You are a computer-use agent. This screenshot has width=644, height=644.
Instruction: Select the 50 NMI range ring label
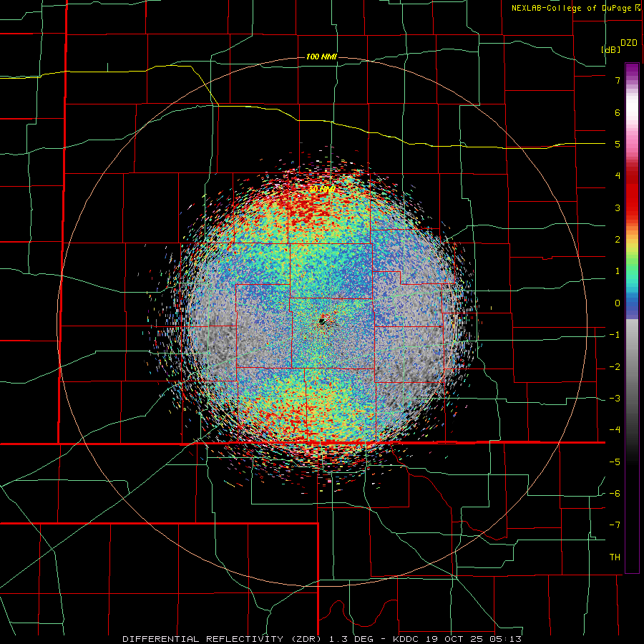click(321, 190)
